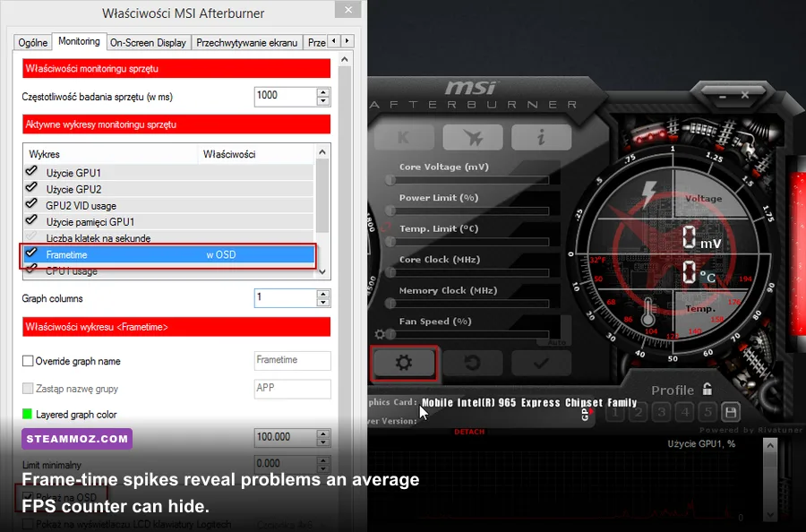The width and height of the screenshot is (806, 532).
Task: Enable Override graph name checkbox
Action: pos(28,361)
